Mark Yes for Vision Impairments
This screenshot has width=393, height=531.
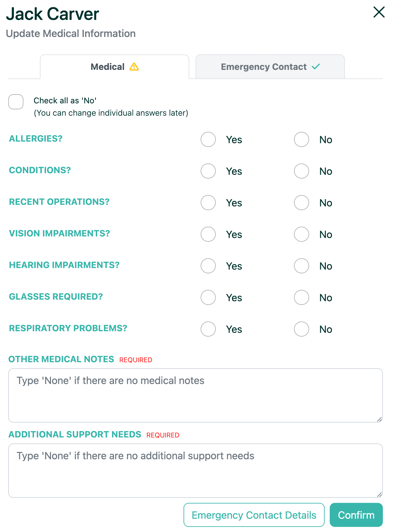pos(208,234)
